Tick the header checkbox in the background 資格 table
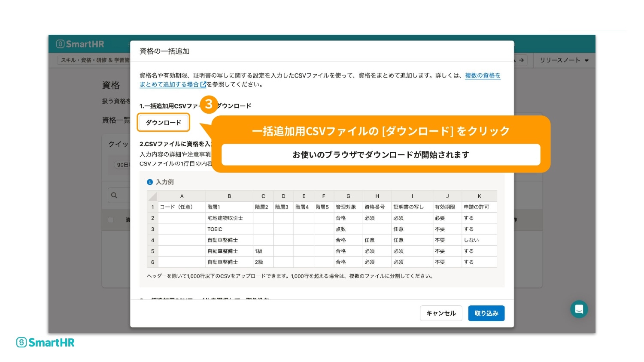This screenshot has width=644, height=362. click(x=111, y=220)
